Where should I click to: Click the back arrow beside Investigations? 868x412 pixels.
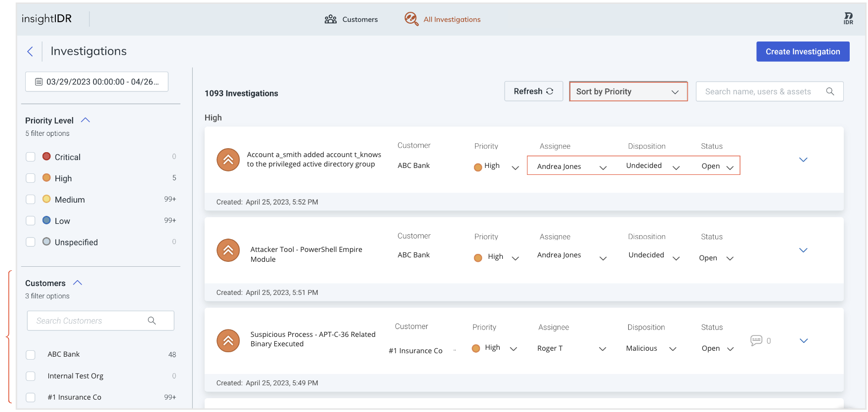[30, 51]
